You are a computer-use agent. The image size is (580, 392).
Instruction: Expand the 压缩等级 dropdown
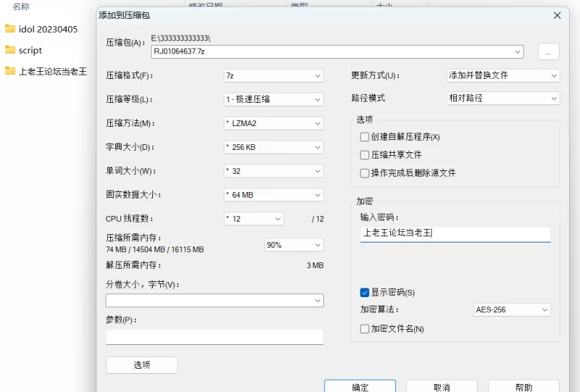tap(273, 99)
